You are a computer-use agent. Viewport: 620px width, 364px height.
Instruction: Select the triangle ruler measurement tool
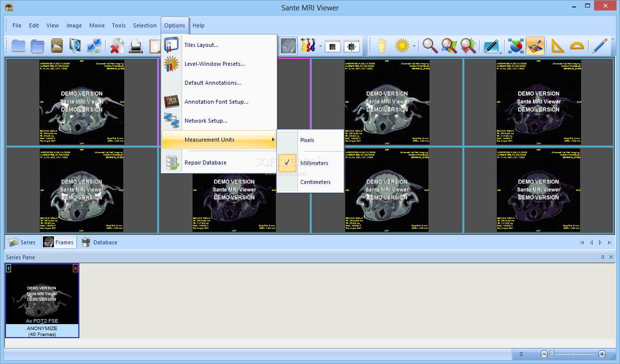pos(557,46)
